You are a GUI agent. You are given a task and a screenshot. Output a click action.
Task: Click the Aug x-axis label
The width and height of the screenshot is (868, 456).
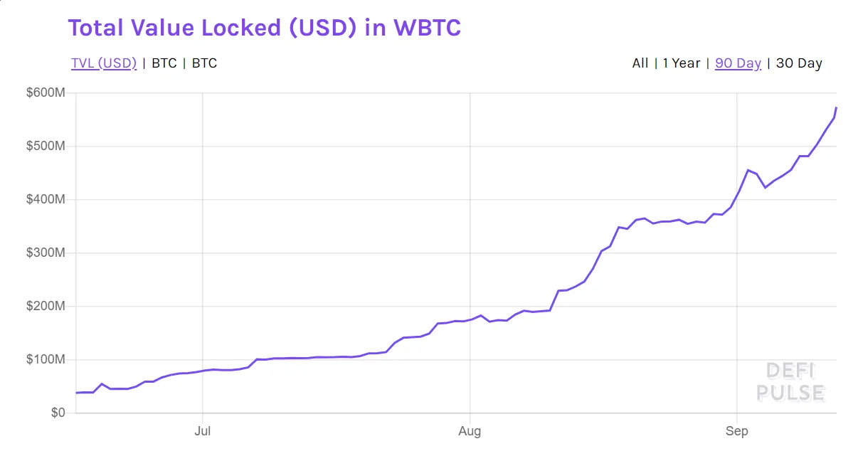[x=470, y=431]
